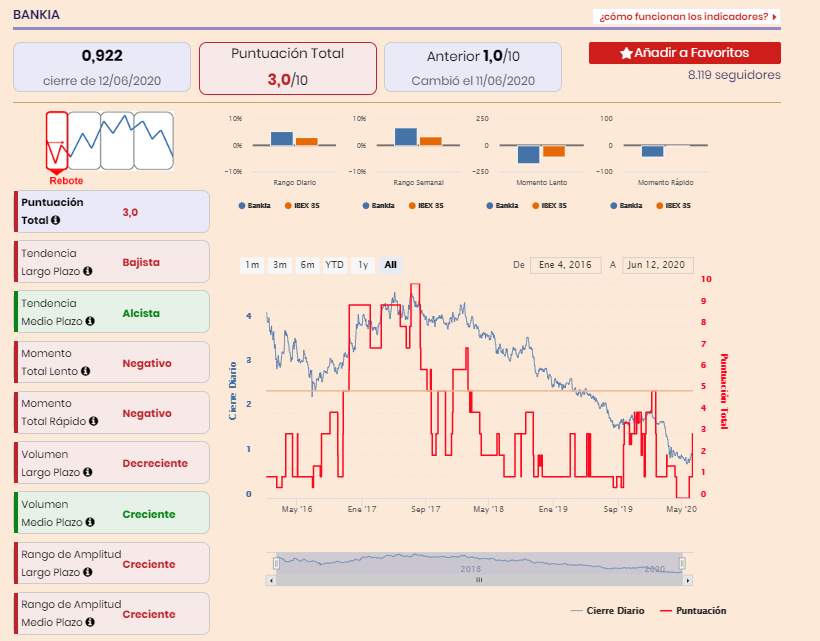The width and height of the screenshot is (820, 641).
Task: Click orange IBEX 35 bar in Rango Semanal chart
Action: point(431,141)
